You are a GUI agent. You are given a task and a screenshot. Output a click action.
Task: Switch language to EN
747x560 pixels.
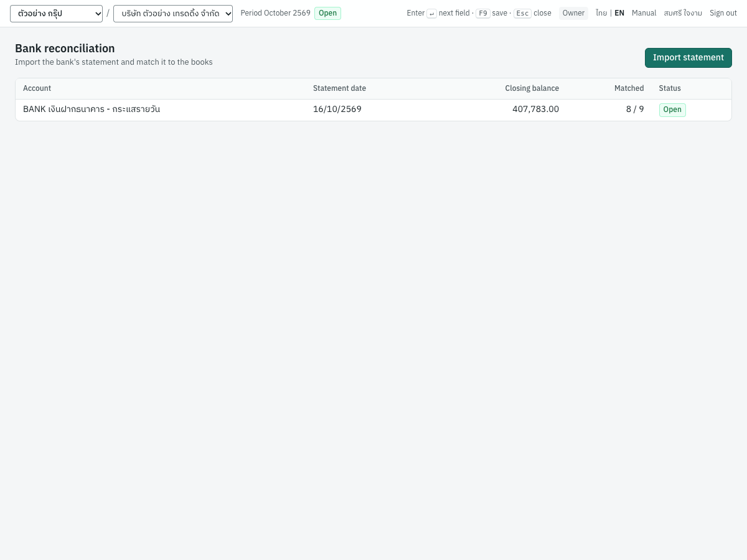pos(619,13)
